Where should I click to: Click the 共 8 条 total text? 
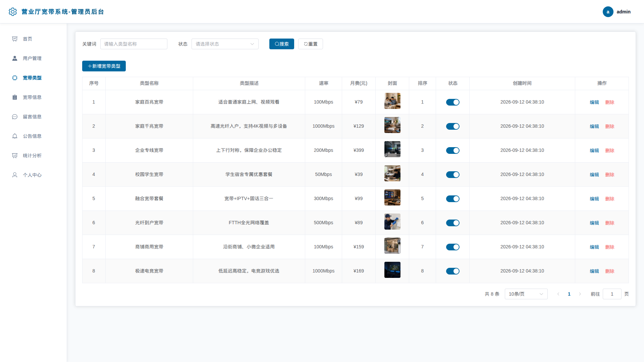(492, 294)
